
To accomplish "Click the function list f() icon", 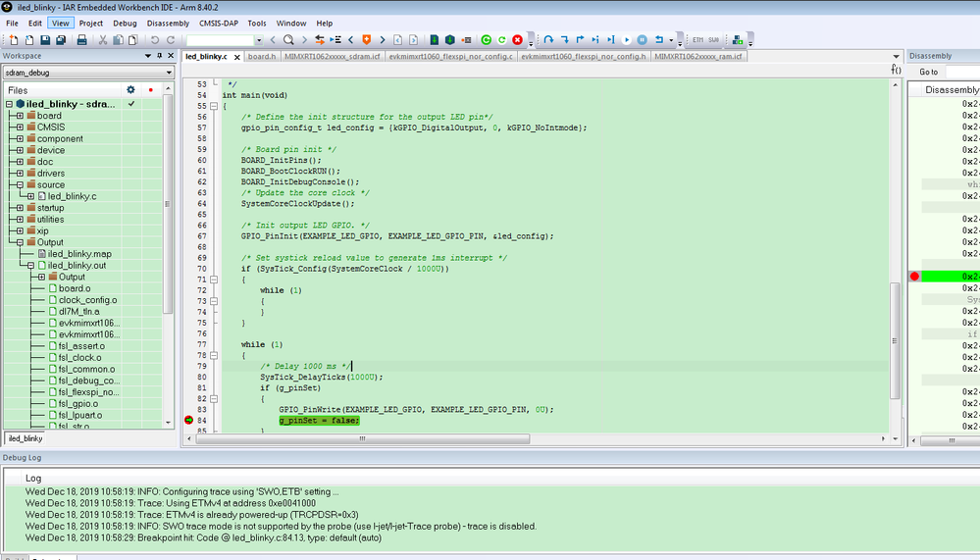I will [x=896, y=70].
